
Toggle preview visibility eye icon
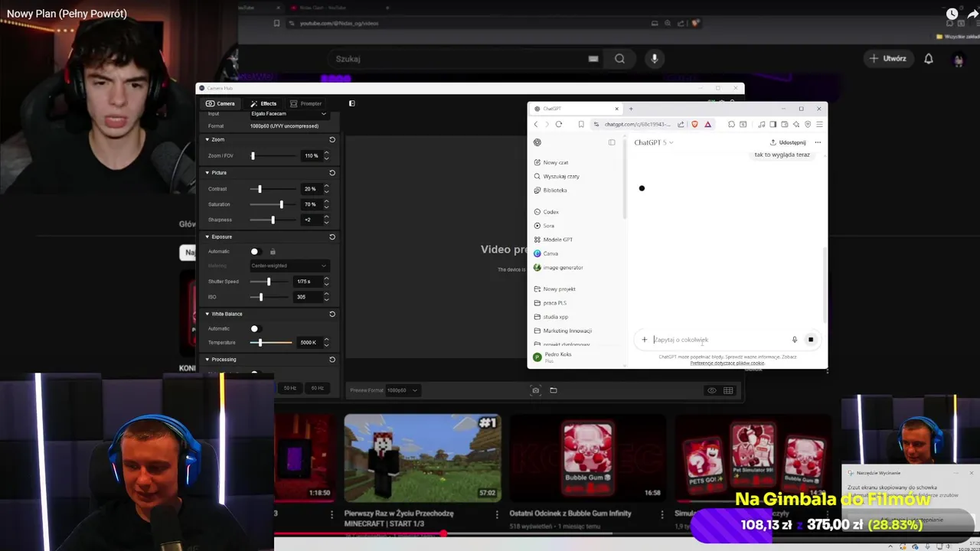coord(712,390)
